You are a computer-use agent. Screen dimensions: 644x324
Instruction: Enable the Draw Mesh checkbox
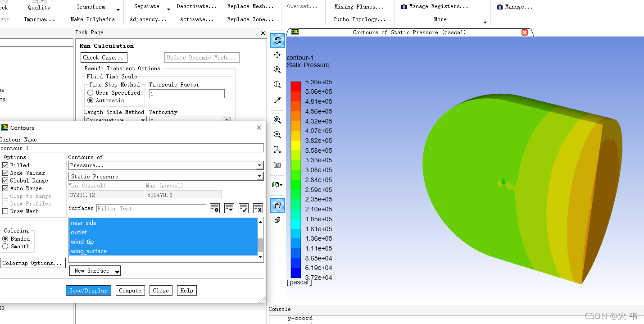click(5, 211)
